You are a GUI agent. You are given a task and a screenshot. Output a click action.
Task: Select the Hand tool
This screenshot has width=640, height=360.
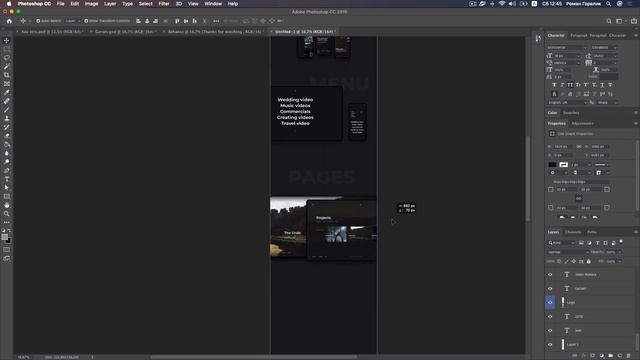(7, 205)
